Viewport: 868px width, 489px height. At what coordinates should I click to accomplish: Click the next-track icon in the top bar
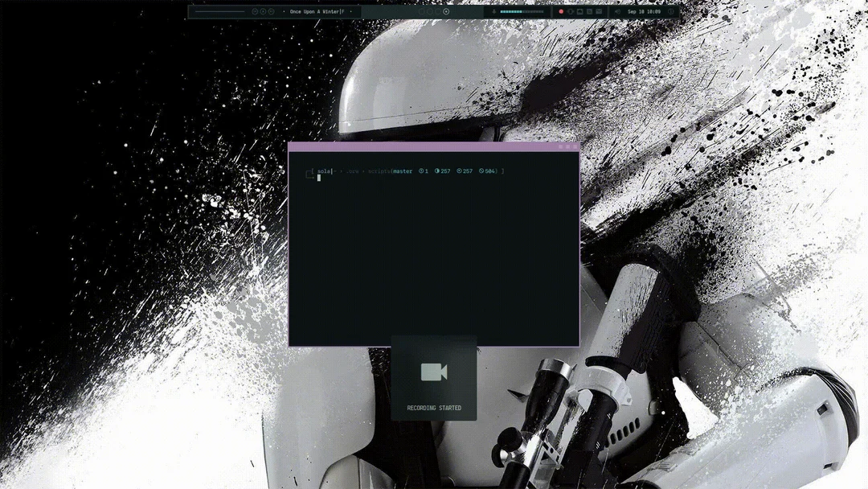point(271,11)
